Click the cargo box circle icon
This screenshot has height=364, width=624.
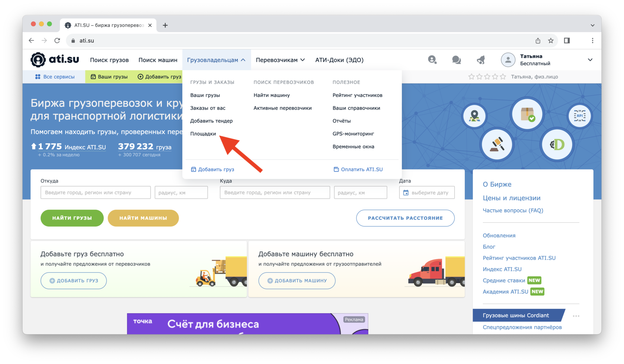tap(527, 114)
